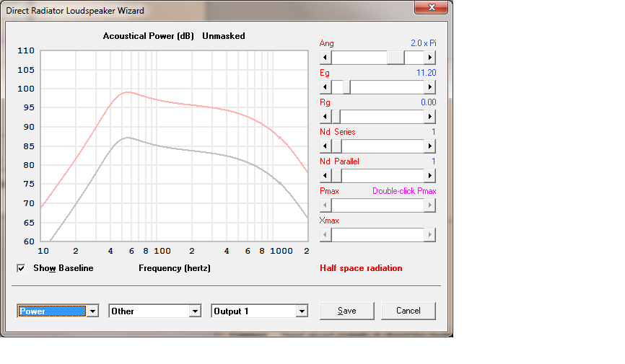Click the Eg slider thumb
The image size is (625, 364).
pyautogui.click(x=346, y=87)
